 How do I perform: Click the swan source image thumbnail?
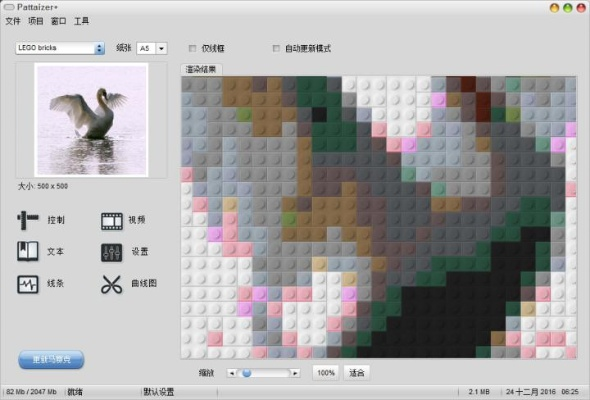91,120
